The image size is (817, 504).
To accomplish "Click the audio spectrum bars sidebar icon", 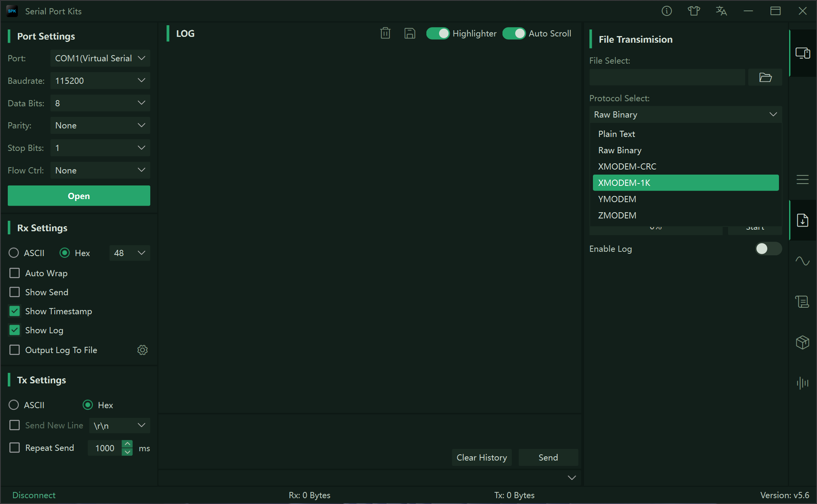I will coord(802,383).
